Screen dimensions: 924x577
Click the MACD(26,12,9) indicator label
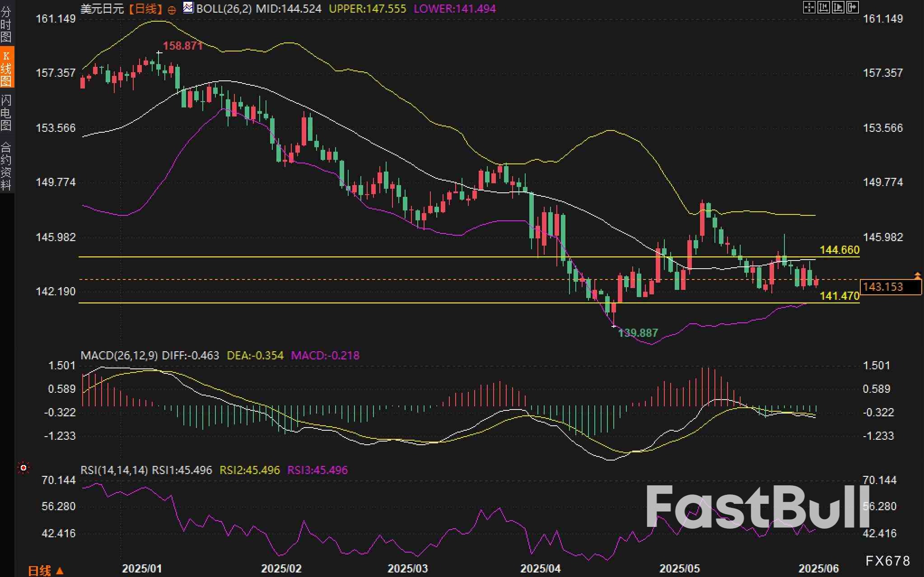click(x=119, y=356)
